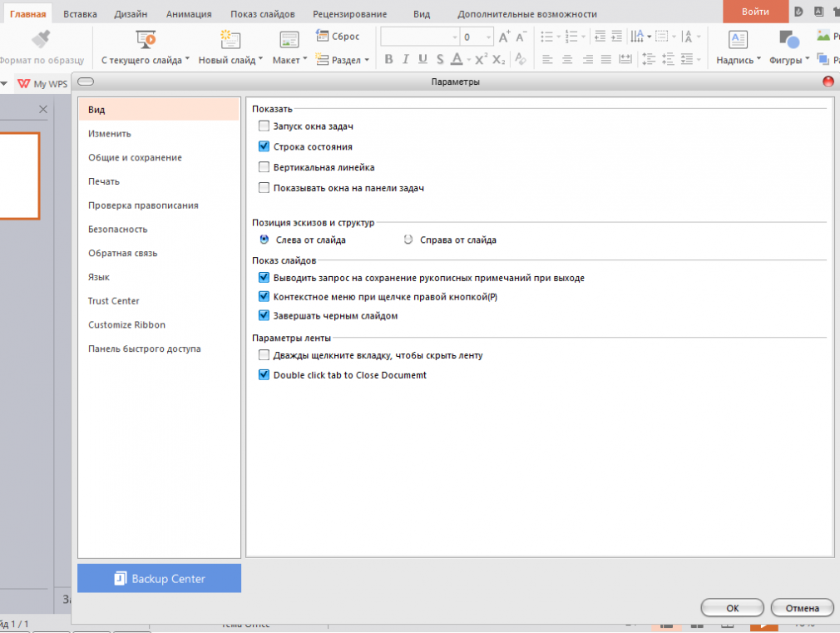Apply subscript (X₂)

tap(499, 59)
